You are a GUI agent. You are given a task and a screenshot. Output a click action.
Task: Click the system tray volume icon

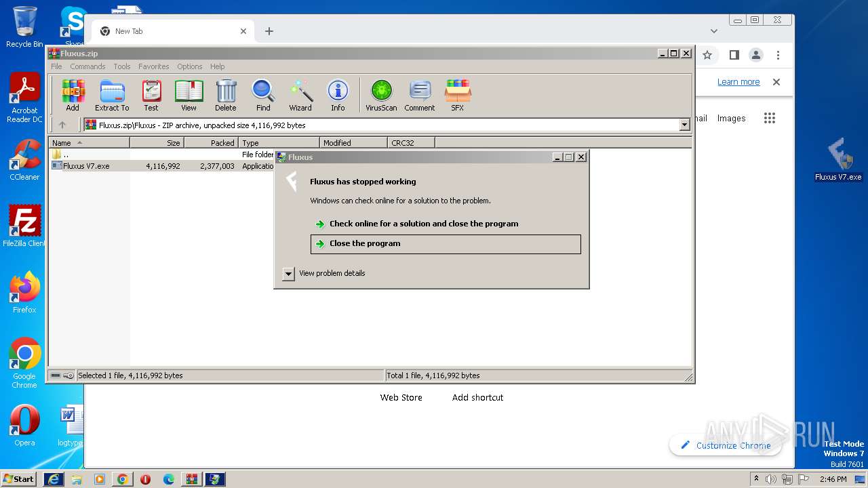[771, 479]
